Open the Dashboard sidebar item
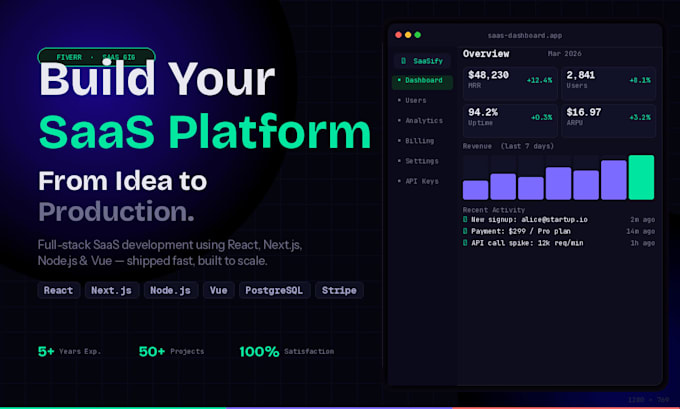This screenshot has height=409, width=680. click(x=422, y=81)
